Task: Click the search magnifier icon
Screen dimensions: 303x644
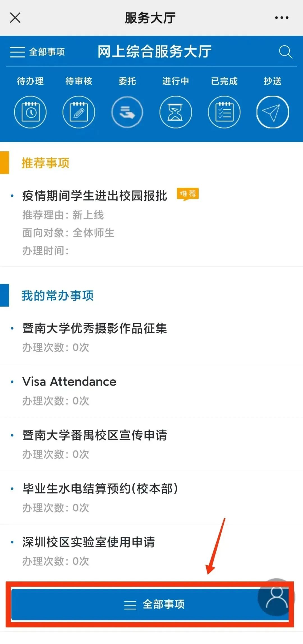Action: (285, 52)
